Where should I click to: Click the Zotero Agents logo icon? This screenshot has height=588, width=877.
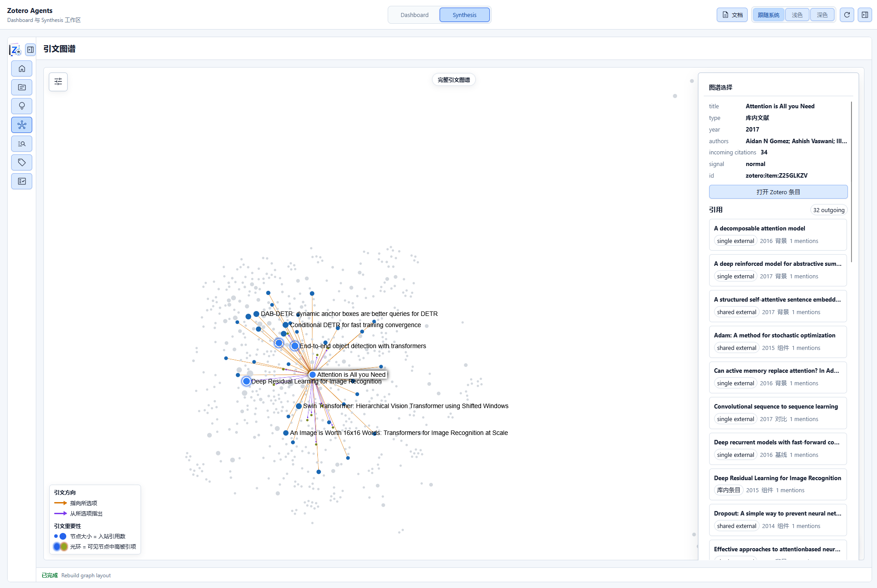pos(15,50)
